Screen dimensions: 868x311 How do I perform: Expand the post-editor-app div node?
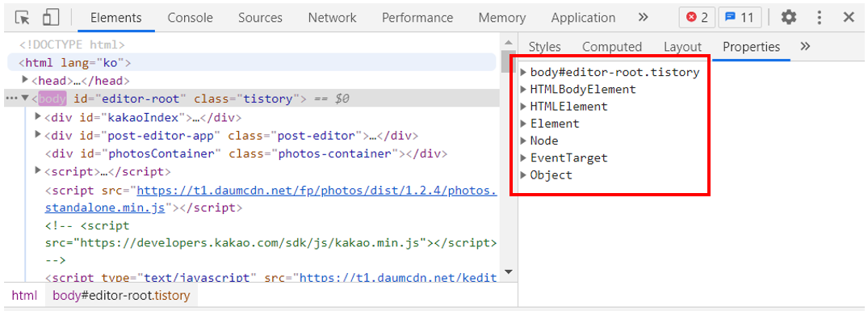click(38, 135)
